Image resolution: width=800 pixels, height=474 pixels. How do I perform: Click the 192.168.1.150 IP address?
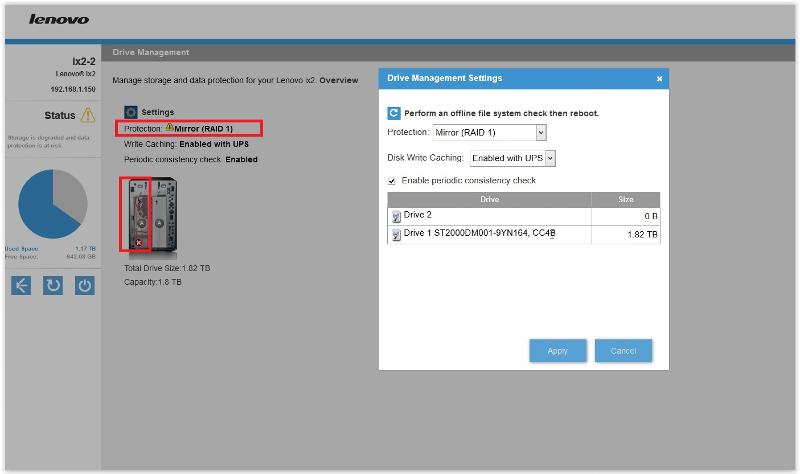pos(73,89)
